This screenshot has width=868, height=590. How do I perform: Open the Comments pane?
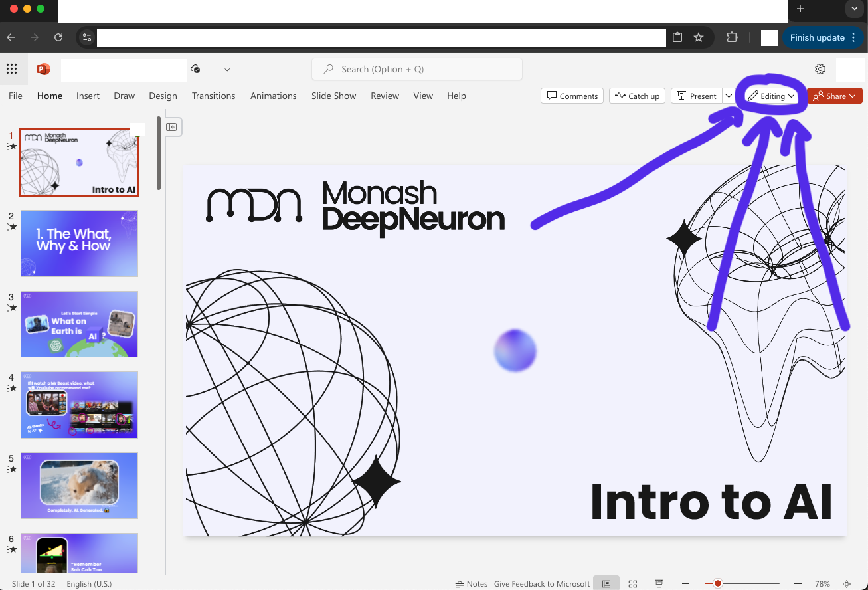click(572, 96)
